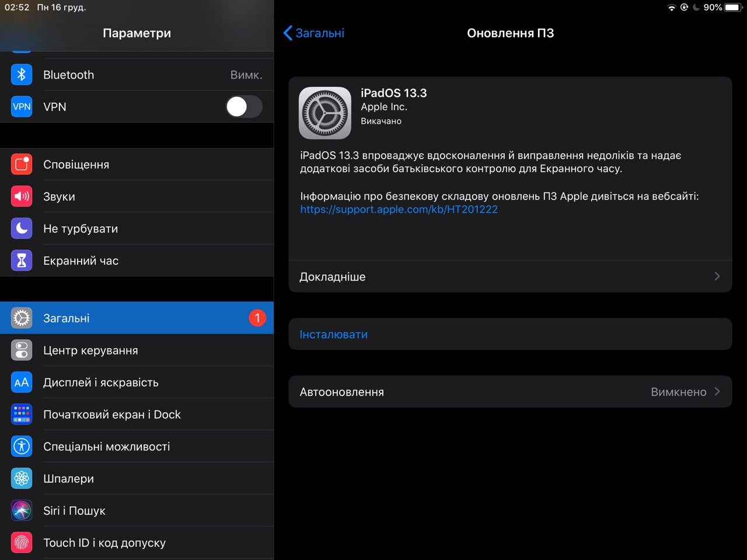
Task: Select Звуки in sidebar
Action: pyautogui.click(x=137, y=197)
